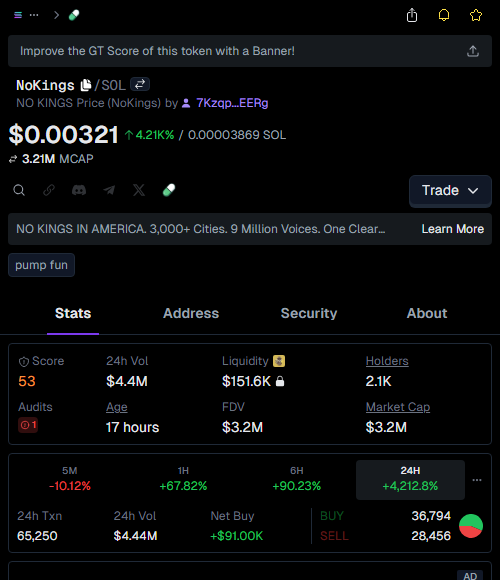
Task: Open the hamburger menu icon
Action: click(18, 15)
